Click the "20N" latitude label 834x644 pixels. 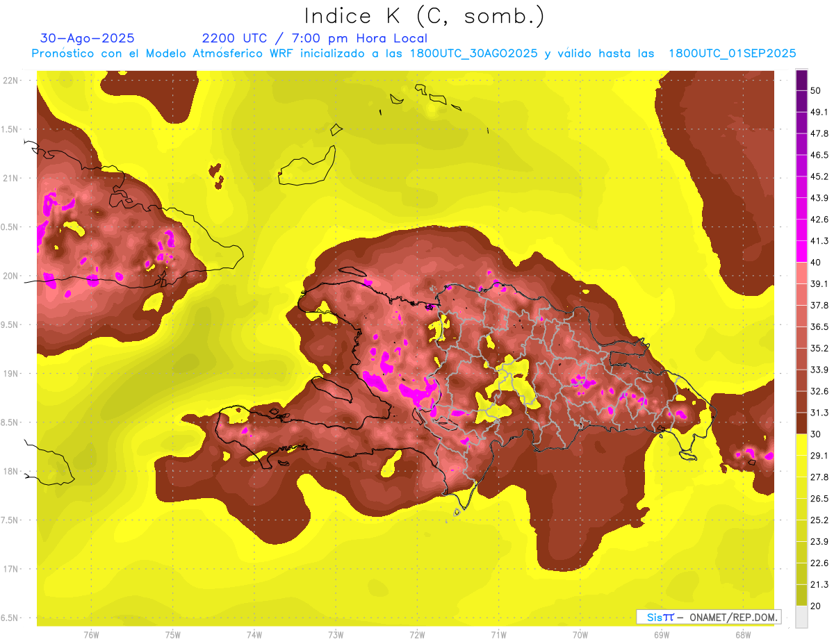click(x=10, y=276)
